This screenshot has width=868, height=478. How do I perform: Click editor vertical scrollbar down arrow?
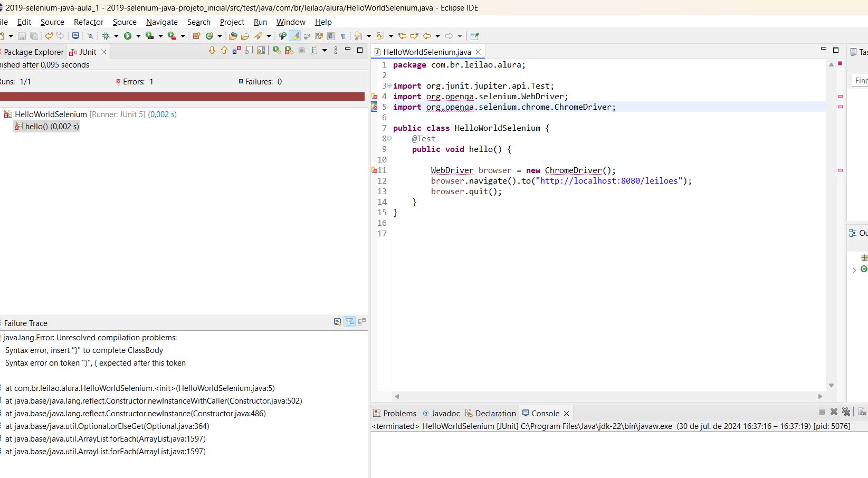point(831,385)
